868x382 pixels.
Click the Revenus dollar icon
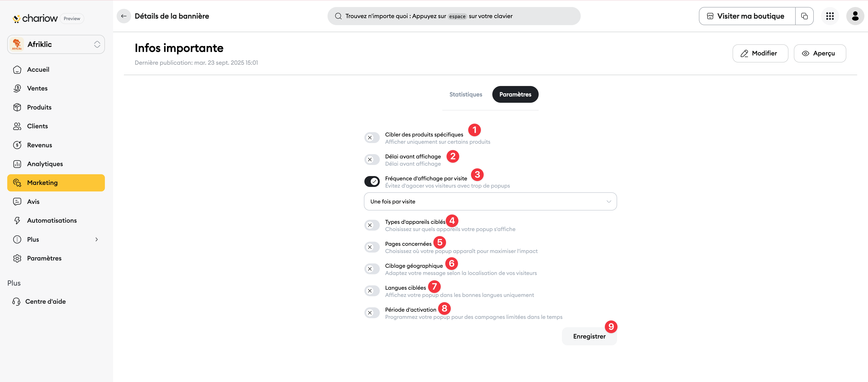click(17, 145)
